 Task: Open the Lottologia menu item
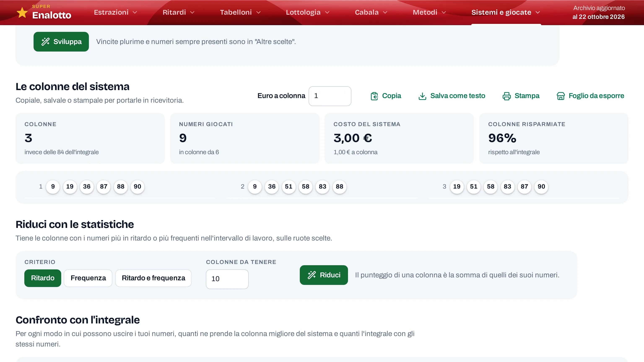point(308,12)
